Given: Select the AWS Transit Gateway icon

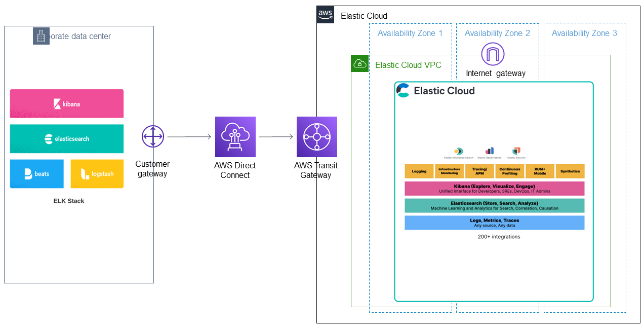Looking at the screenshot, I should click(317, 137).
